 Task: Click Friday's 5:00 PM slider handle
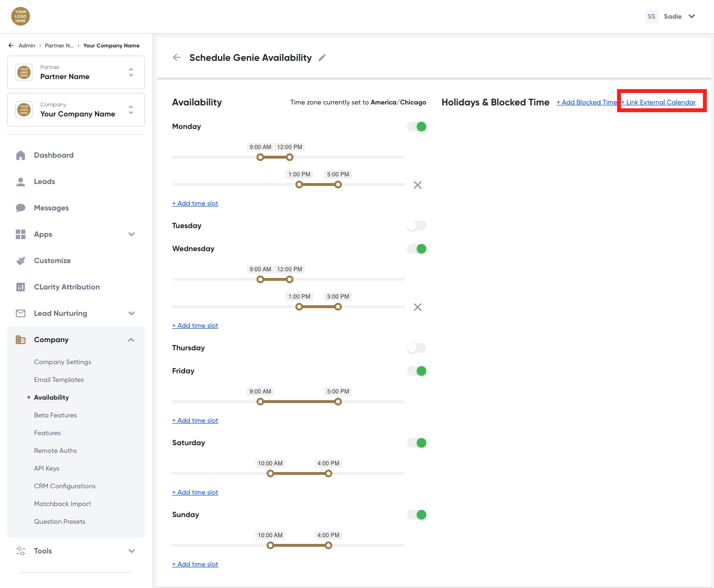(338, 402)
